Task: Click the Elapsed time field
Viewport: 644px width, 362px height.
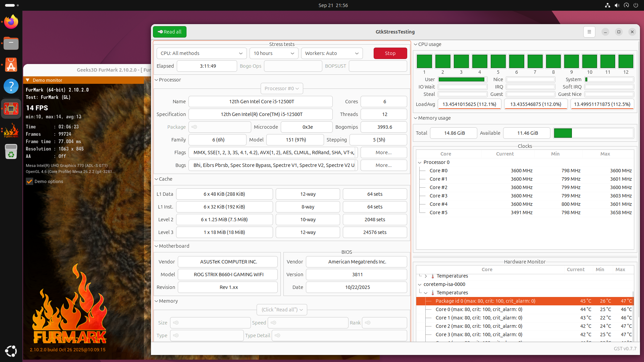Action: [207, 66]
